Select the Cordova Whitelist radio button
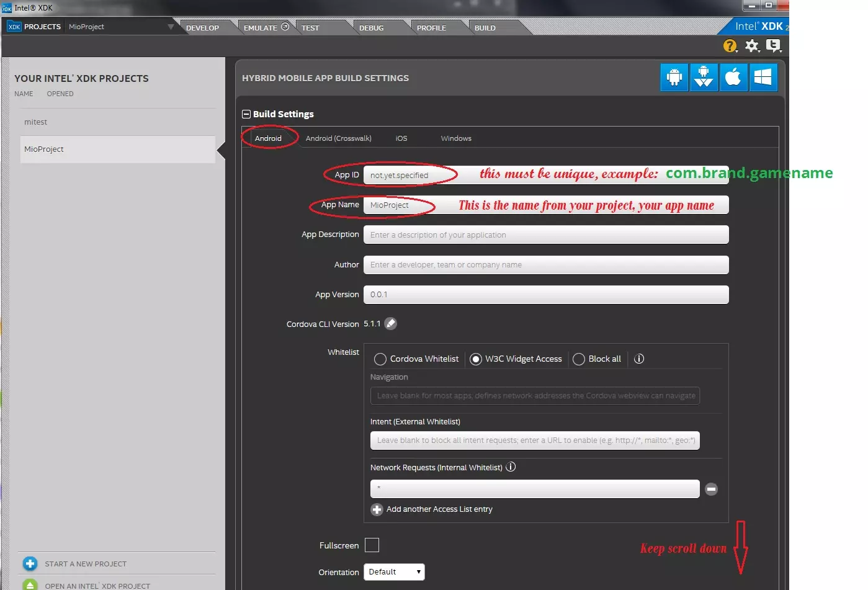The height and width of the screenshot is (590, 868). [380, 359]
